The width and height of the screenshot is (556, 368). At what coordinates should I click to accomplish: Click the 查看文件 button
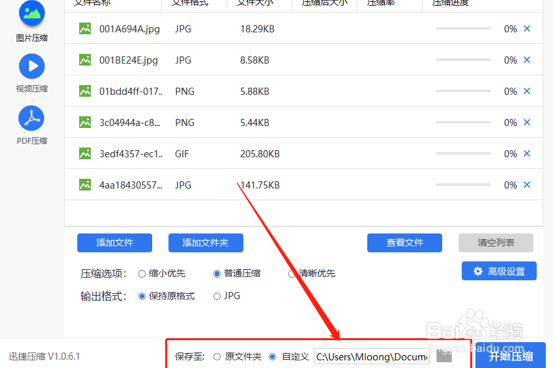coord(405,243)
